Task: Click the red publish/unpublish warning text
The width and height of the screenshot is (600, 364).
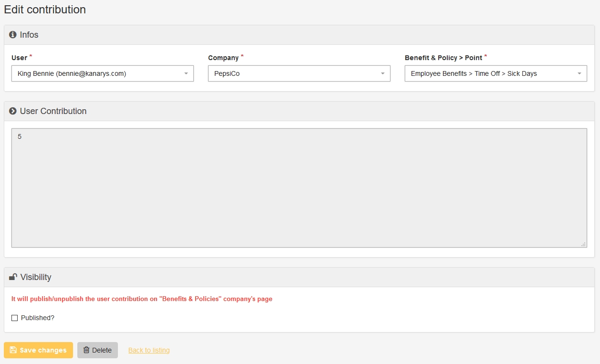Action: coord(142,299)
